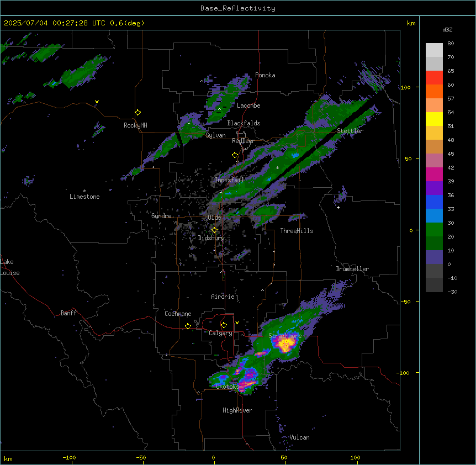Screen dimensions: 476x465
Task: Click the 80 value on dBZ scale
Action: tap(451, 44)
